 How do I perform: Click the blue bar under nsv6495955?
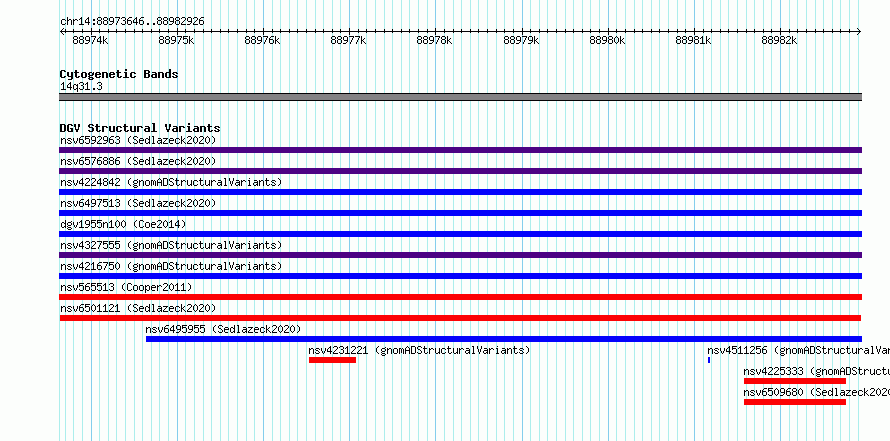pos(503,339)
